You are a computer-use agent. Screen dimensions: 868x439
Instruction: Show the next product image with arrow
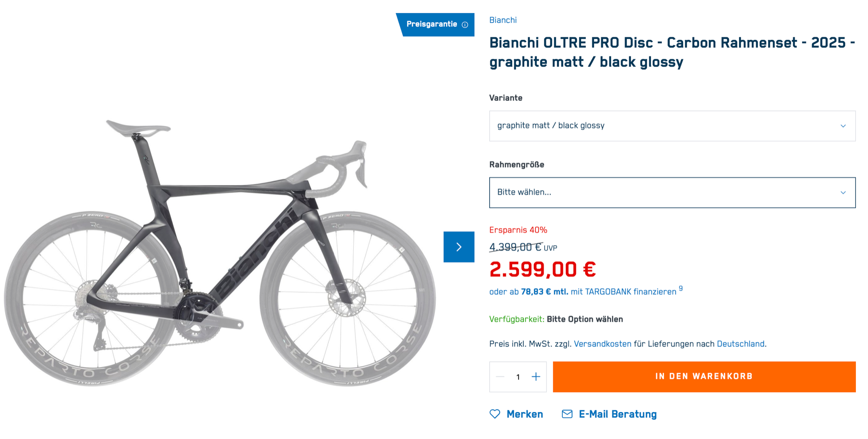pos(459,247)
